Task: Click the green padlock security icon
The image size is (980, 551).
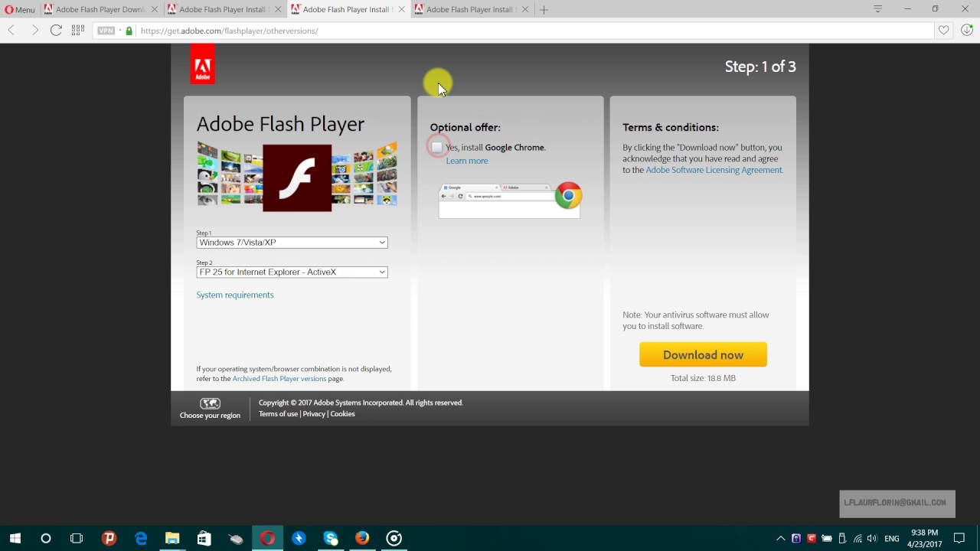Action: (129, 31)
